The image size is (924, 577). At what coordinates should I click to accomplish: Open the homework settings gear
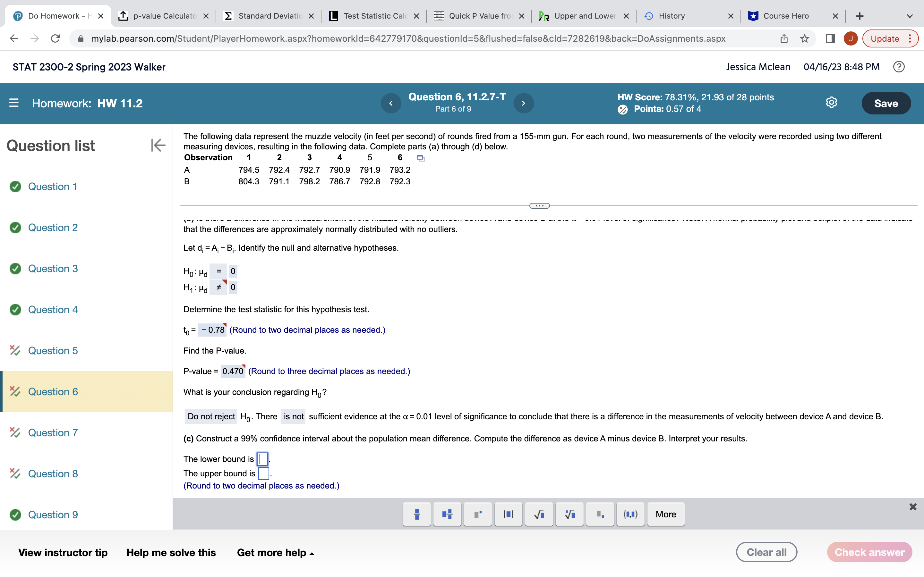pyautogui.click(x=831, y=102)
